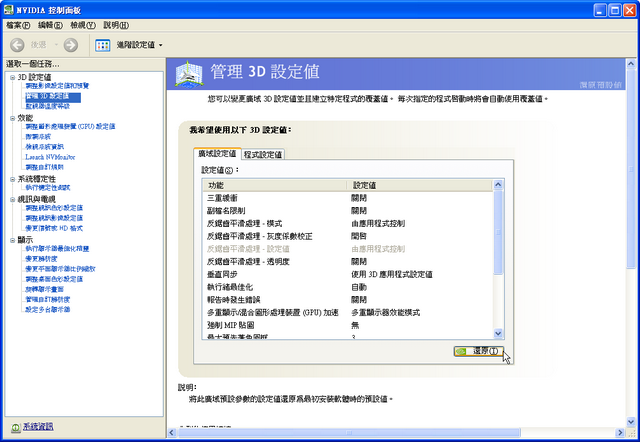The width and height of the screenshot is (640, 442).
Task: Select the 強制 MIP 貼圖 row
Action: (348, 325)
